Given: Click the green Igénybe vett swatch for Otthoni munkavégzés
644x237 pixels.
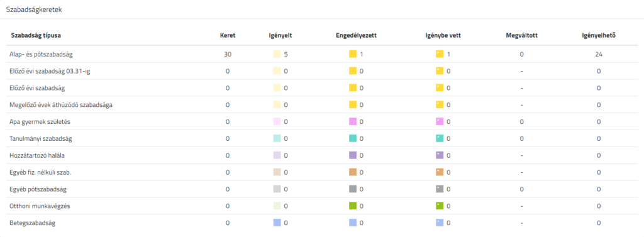Looking at the screenshot, I should click(440, 206).
